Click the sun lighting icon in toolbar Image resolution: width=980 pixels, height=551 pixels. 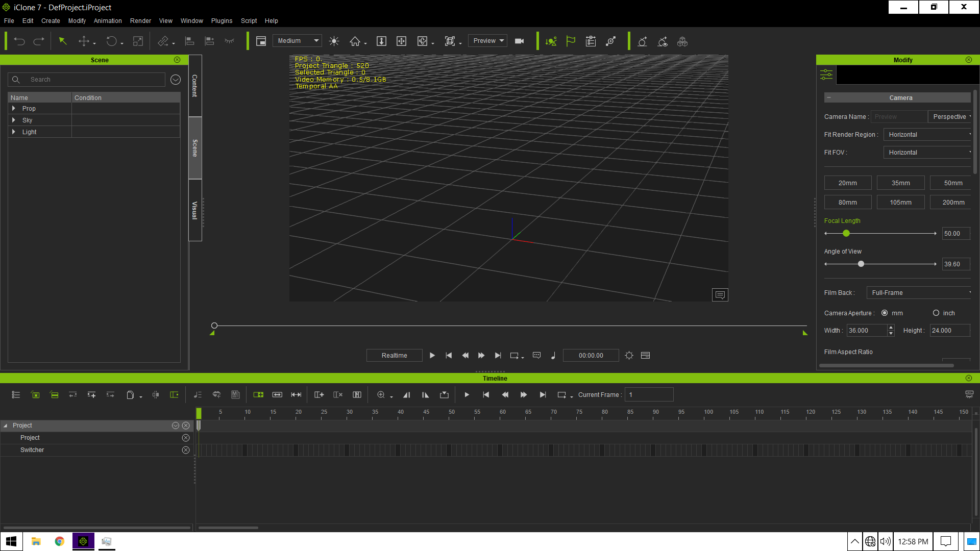click(x=334, y=41)
